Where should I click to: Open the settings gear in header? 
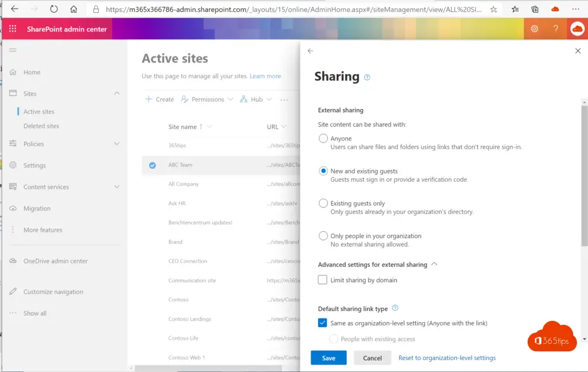pos(534,29)
